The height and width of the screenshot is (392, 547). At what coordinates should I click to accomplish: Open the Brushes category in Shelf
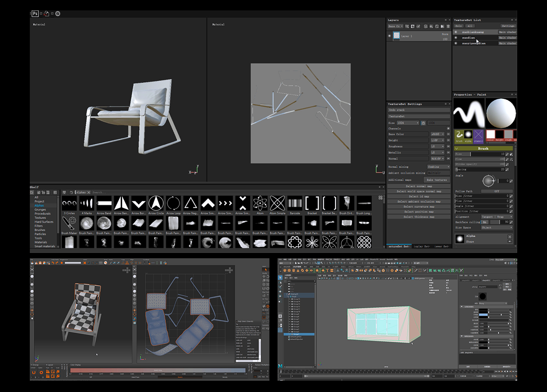(40, 230)
